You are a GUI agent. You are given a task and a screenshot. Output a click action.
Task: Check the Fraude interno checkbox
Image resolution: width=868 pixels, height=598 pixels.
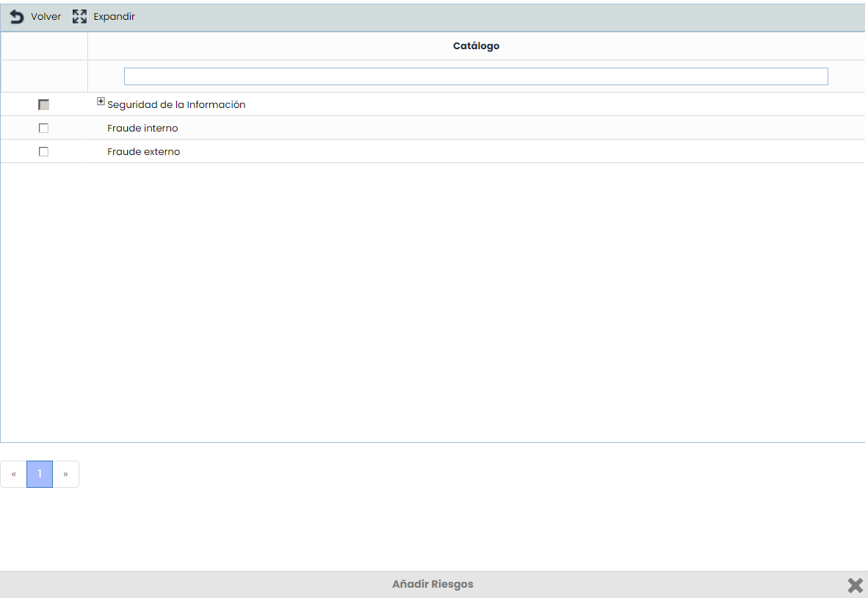click(43, 128)
